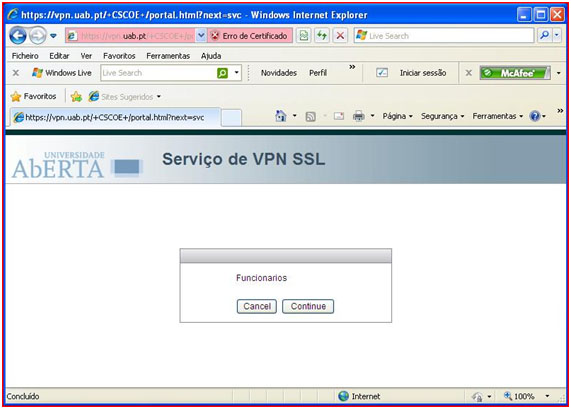
Task: Expand the Segurança dropdown menu
Action: coord(442,116)
